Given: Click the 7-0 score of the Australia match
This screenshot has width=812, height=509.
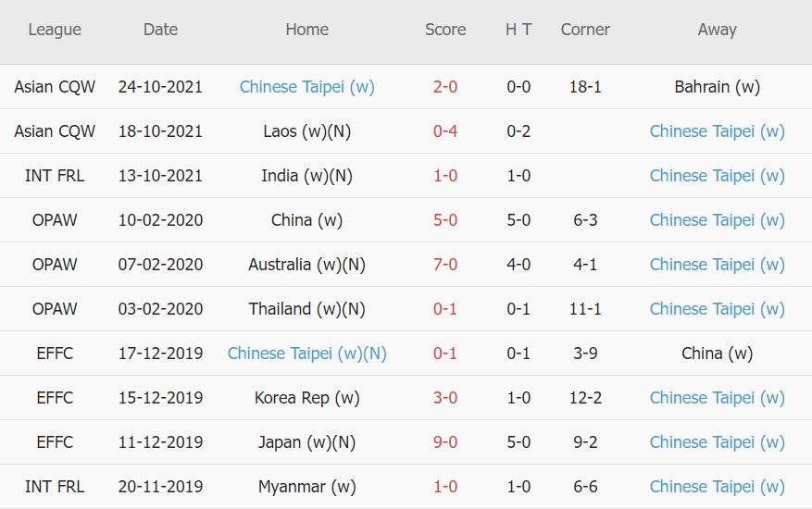Looking at the screenshot, I should (445, 265).
